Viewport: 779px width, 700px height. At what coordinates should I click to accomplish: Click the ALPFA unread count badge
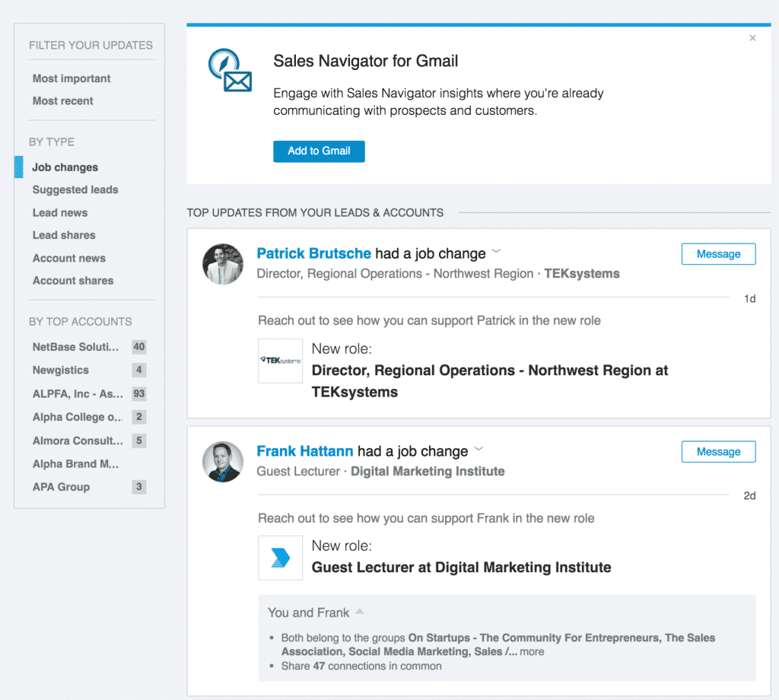pos(139,394)
